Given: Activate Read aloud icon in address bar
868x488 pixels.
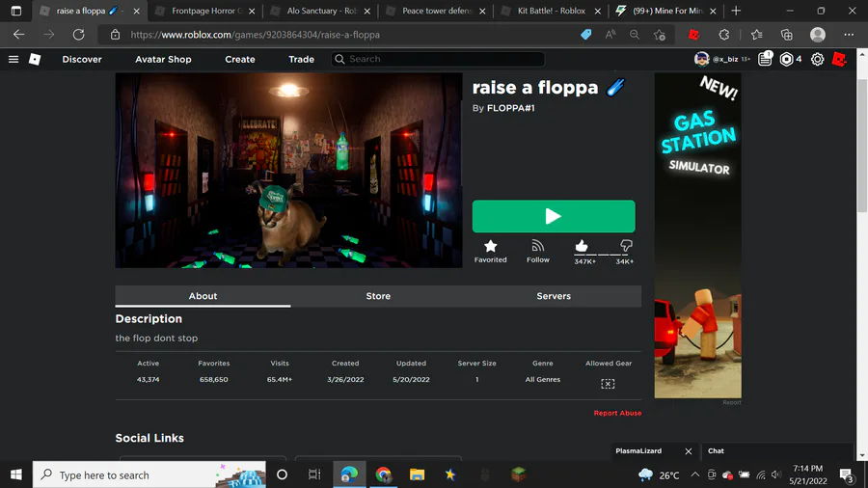Looking at the screenshot, I should click(610, 35).
